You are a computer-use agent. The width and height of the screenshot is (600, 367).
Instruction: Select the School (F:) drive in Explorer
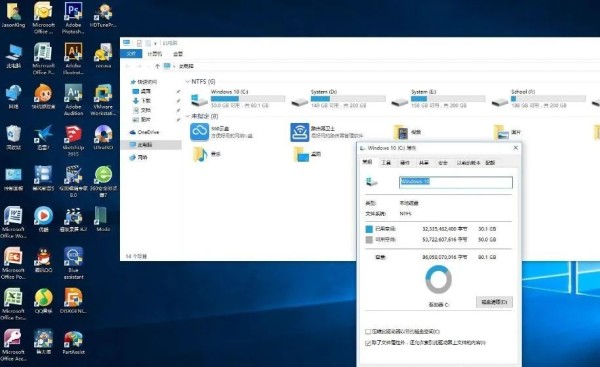pos(539,98)
